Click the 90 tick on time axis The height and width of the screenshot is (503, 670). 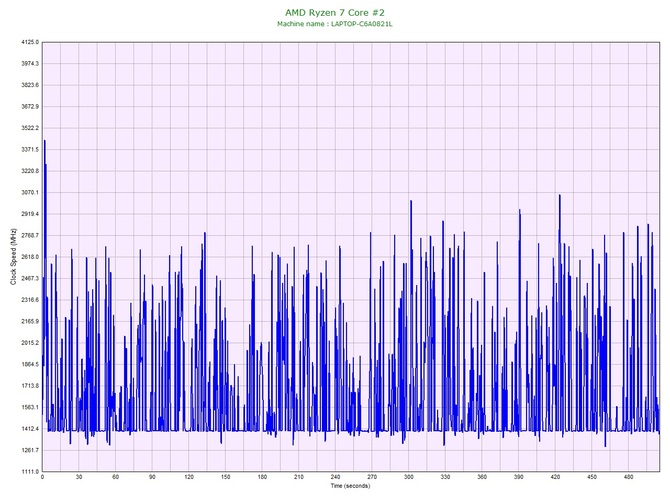pyautogui.click(x=153, y=477)
